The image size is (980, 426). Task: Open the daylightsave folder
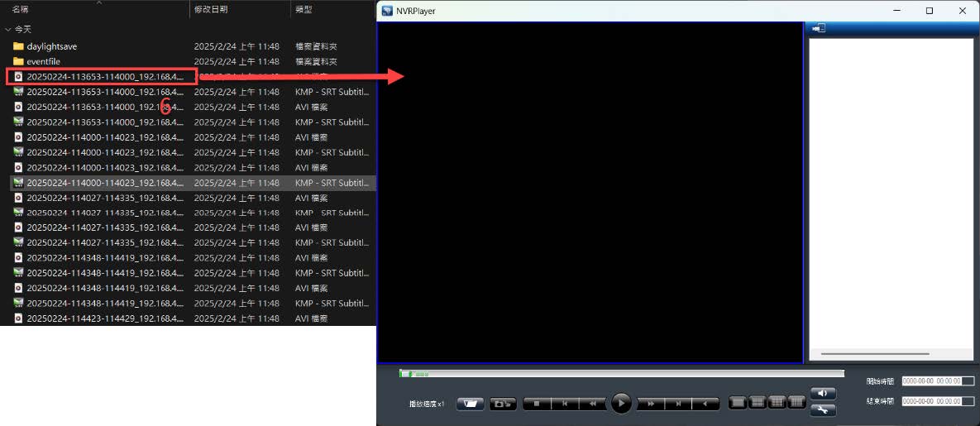51,46
